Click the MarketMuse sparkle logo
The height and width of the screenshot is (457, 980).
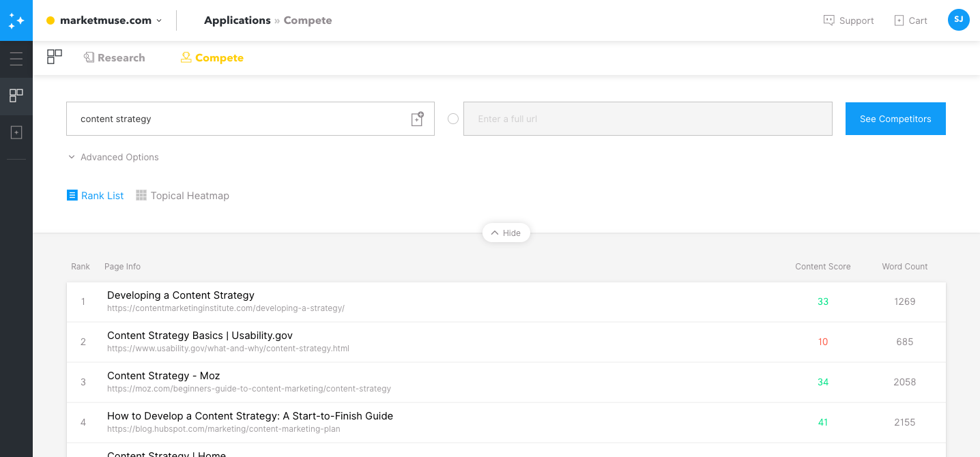pos(16,20)
